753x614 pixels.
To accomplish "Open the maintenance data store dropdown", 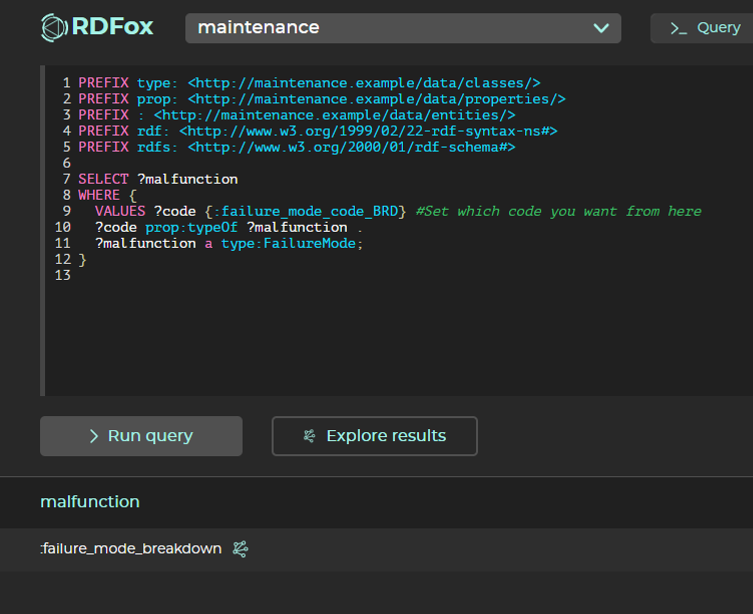I will pyautogui.click(x=402, y=28).
